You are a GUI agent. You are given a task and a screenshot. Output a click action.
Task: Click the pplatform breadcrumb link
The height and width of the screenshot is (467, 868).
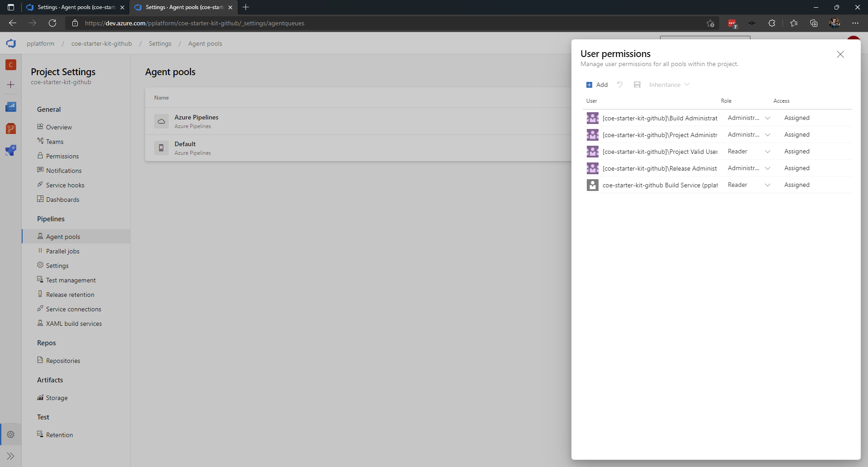click(40, 43)
